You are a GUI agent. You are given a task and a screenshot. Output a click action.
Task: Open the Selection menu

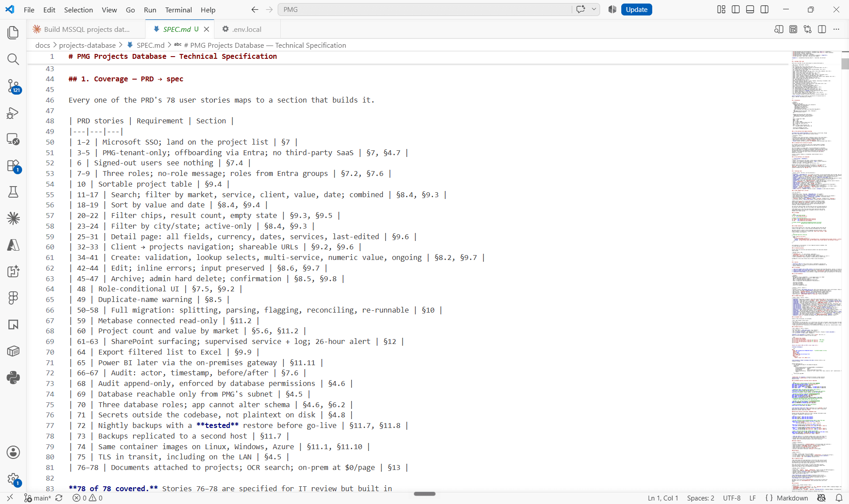[78, 10]
